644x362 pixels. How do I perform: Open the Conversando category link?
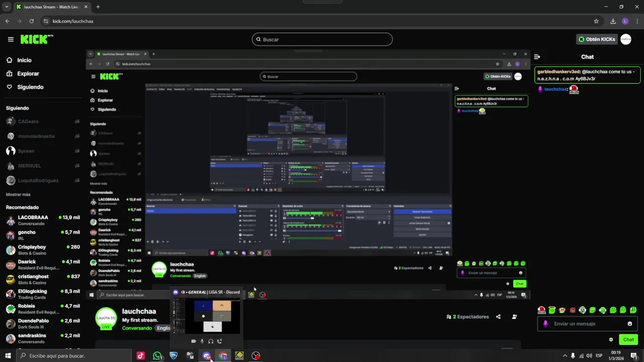click(x=137, y=328)
